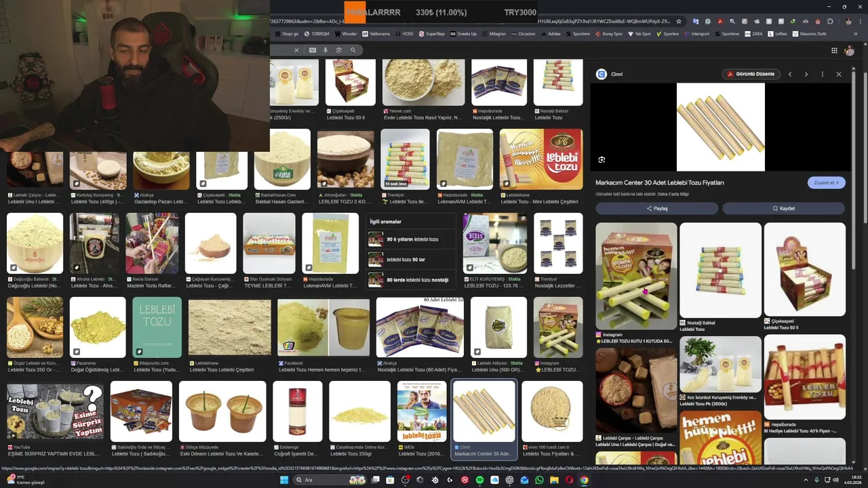Image resolution: width=868 pixels, height=488 pixels.
Task: Open IMDb Leblebi Tozu (2016) poster result
Action: (422, 411)
